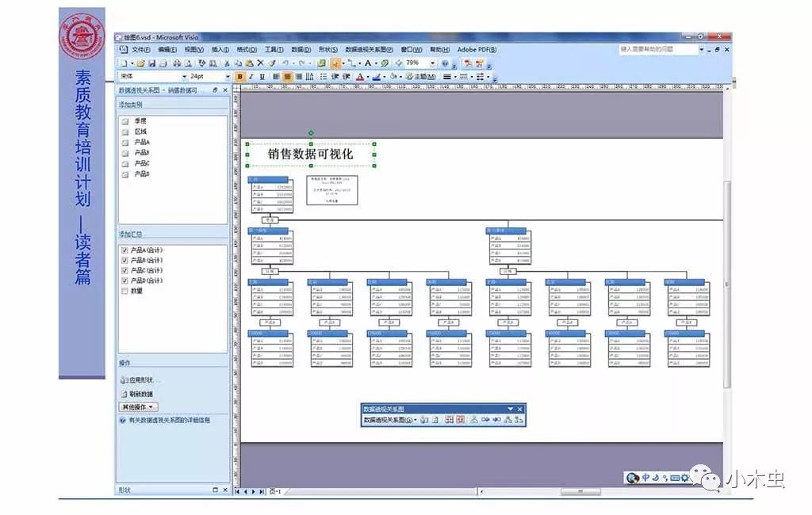Click the help question input field
This screenshot has width=812, height=515.
[x=657, y=49]
